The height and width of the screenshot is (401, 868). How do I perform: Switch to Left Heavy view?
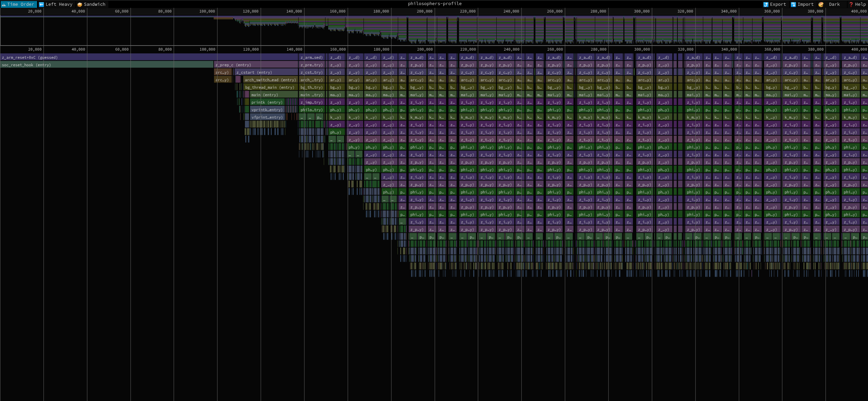[x=56, y=4]
